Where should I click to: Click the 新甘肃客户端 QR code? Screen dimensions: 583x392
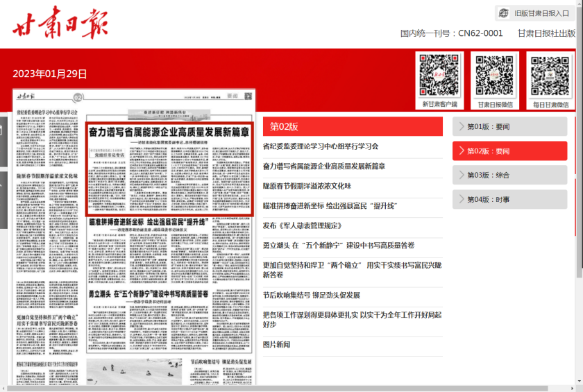coord(440,76)
